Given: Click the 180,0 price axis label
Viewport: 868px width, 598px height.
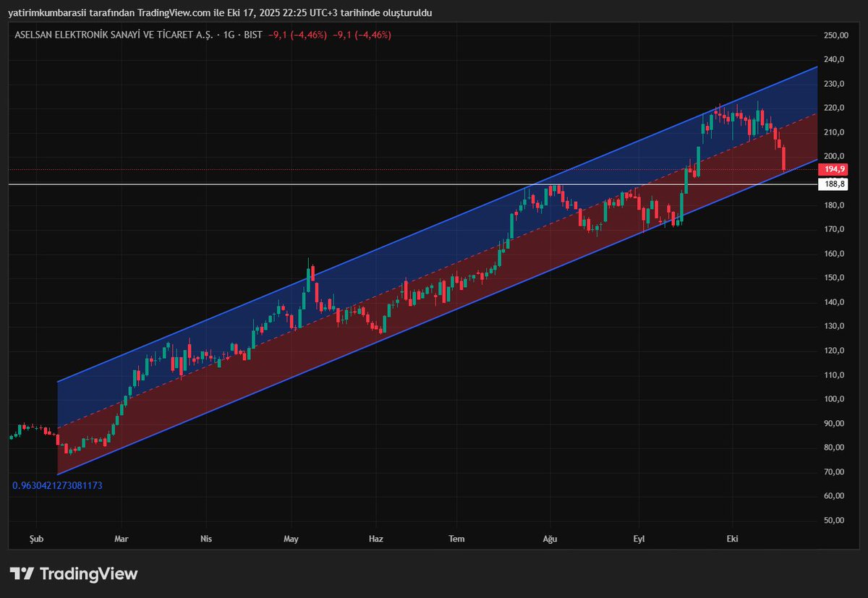Looking at the screenshot, I should click(x=833, y=205).
